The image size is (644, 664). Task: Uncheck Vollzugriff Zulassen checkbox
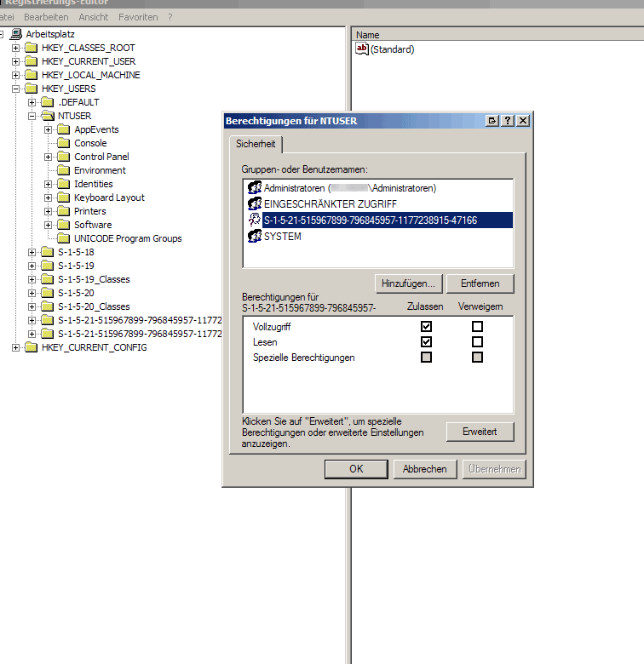(426, 327)
